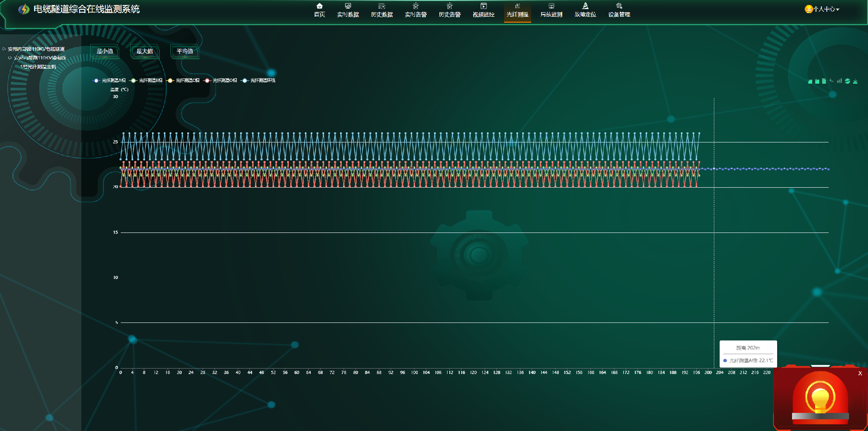Open chart data view icon

pyautogui.click(x=824, y=81)
